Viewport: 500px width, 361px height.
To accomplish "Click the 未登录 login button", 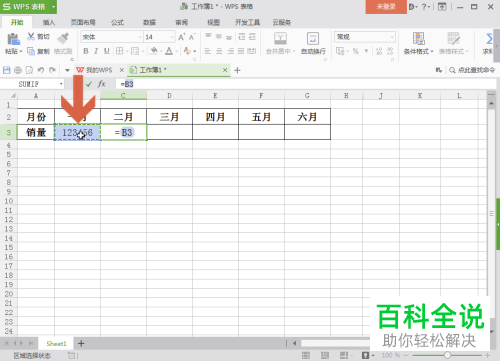I will coord(386,7).
